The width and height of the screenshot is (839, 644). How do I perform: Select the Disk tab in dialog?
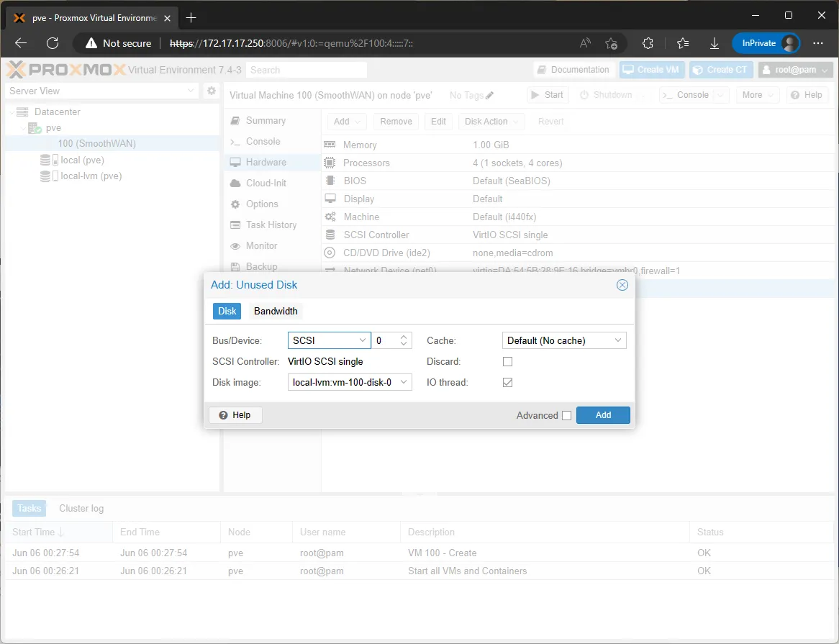(x=227, y=312)
